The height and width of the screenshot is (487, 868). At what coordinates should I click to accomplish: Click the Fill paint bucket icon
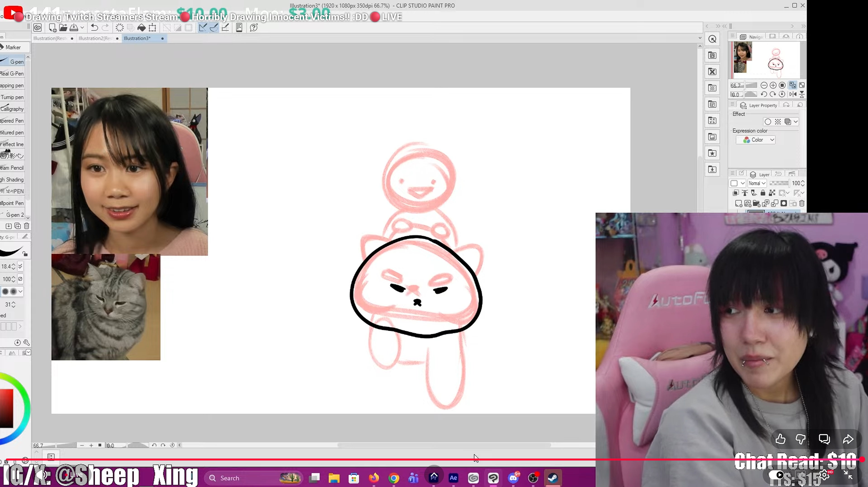[x=142, y=28]
